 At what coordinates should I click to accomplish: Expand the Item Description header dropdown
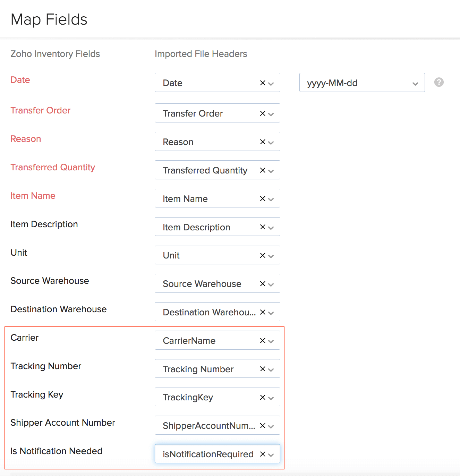[x=271, y=227]
